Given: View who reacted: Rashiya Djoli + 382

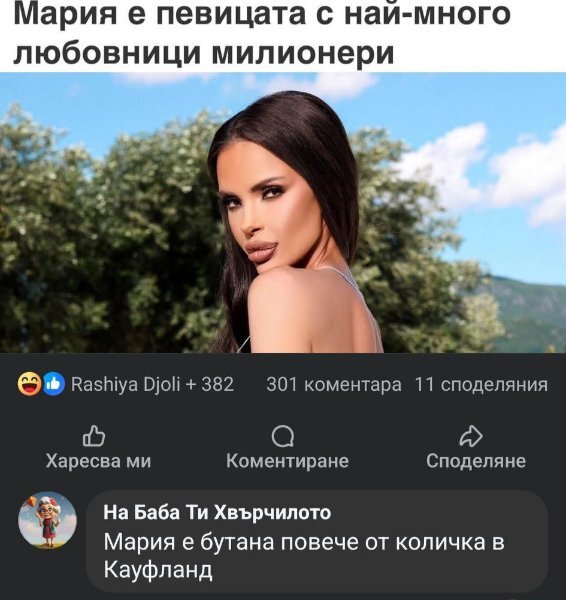Looking at the screenshot, I should pyautogui.click(x=152, y=384).
